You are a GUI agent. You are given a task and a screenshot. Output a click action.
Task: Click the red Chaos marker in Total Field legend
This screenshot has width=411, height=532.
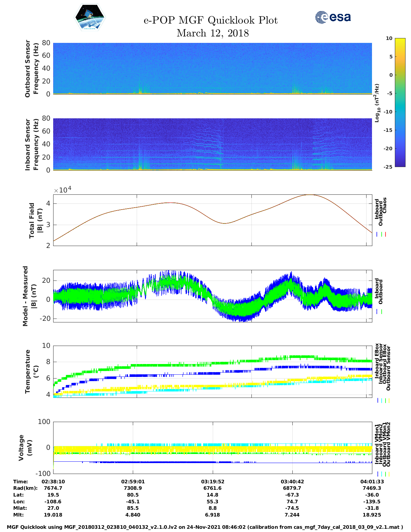point(385,234)
